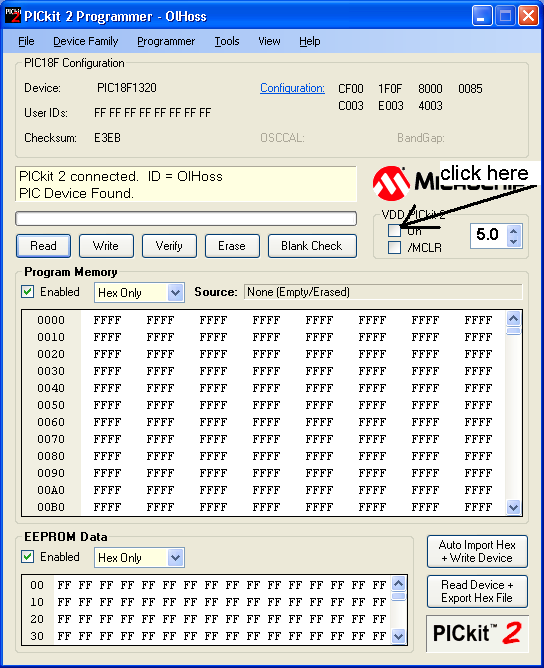The width and height of the screenshot is (544, 668).
Task: Click Read Device + Export Hex File
Action: [477, 591]
